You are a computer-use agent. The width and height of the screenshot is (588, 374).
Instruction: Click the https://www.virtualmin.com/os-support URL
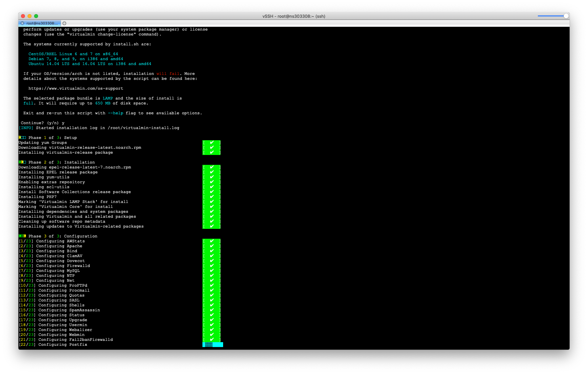coord(76,88)
